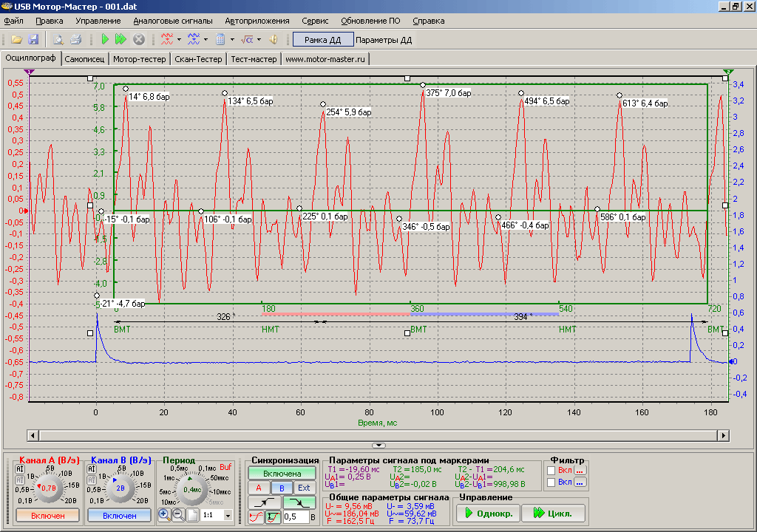Image resolution: width=757 pixels, height=532 pixels.
Task: Expand the panel with the center arrow handle
Action: 379,445
